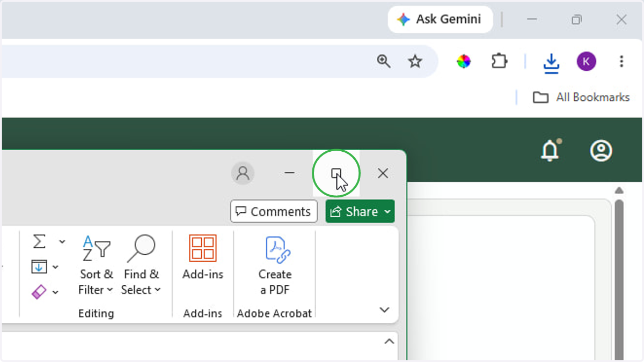Open the Chrome three-dot menu
The image size is (644, 362).
[x=621, y=62]
